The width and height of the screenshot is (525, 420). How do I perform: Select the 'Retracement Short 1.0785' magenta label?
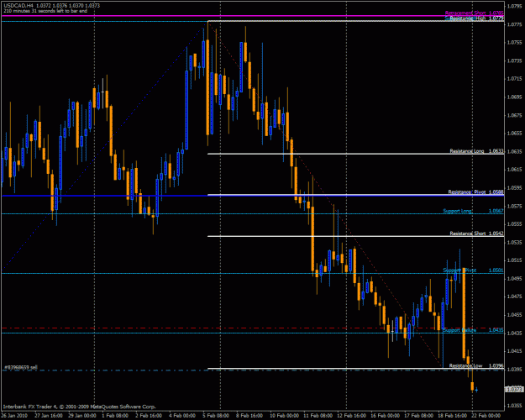[x=474, y=13]
